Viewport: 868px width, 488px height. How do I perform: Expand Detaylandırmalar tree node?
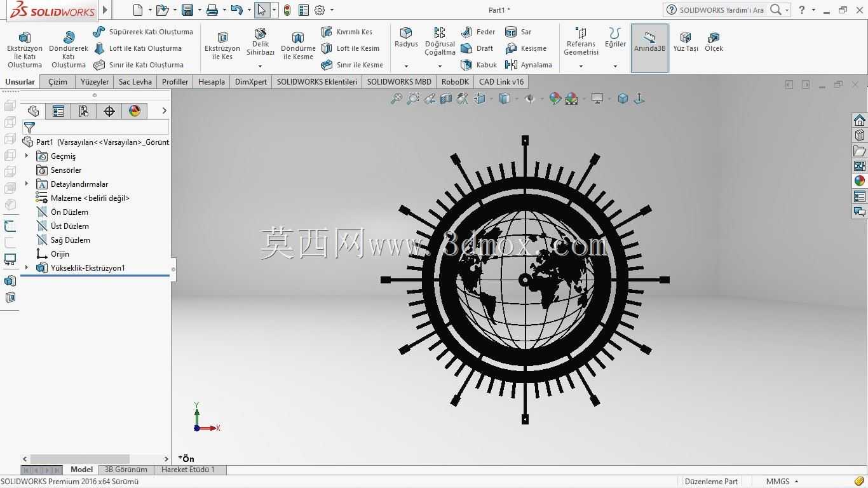point(27,184)
